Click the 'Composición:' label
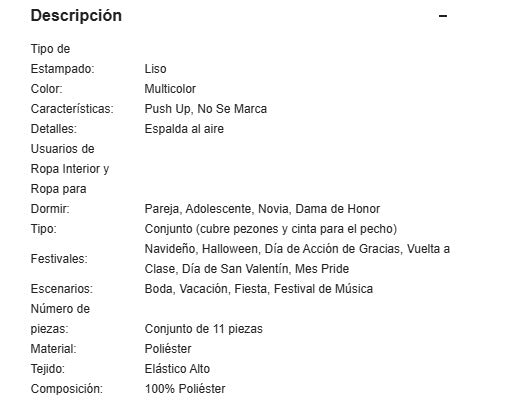The width and height of the screenshot is (510, 400). pyautogui.click(x=67, y=389)
